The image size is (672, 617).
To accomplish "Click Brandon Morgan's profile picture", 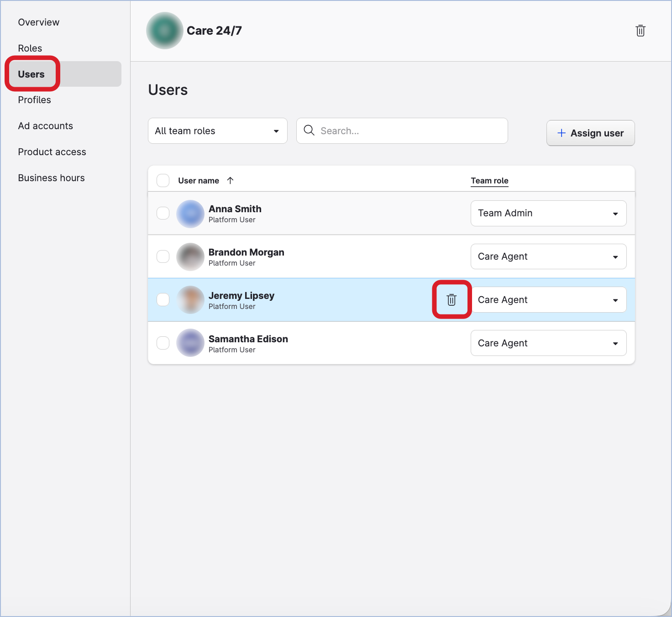I will pos(190,257).
